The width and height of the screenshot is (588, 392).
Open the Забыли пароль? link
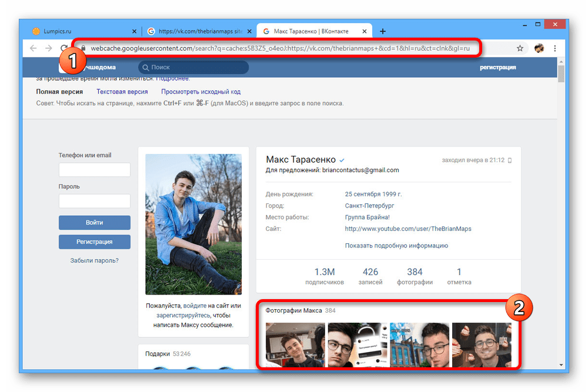tap(94, 260)
